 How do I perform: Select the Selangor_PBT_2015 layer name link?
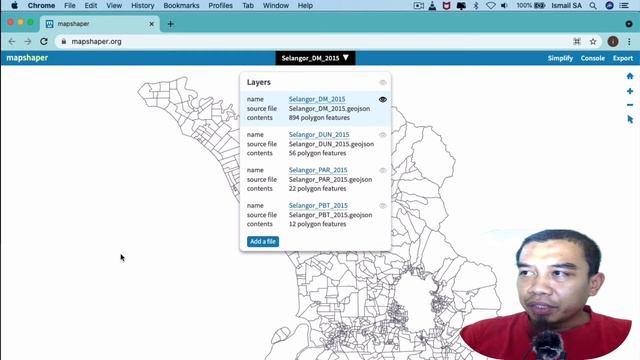(318, 206)
